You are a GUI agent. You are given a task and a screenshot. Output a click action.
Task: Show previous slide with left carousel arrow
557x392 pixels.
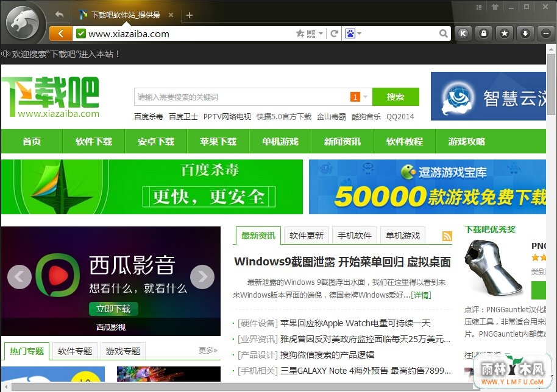tap(19, 277)
